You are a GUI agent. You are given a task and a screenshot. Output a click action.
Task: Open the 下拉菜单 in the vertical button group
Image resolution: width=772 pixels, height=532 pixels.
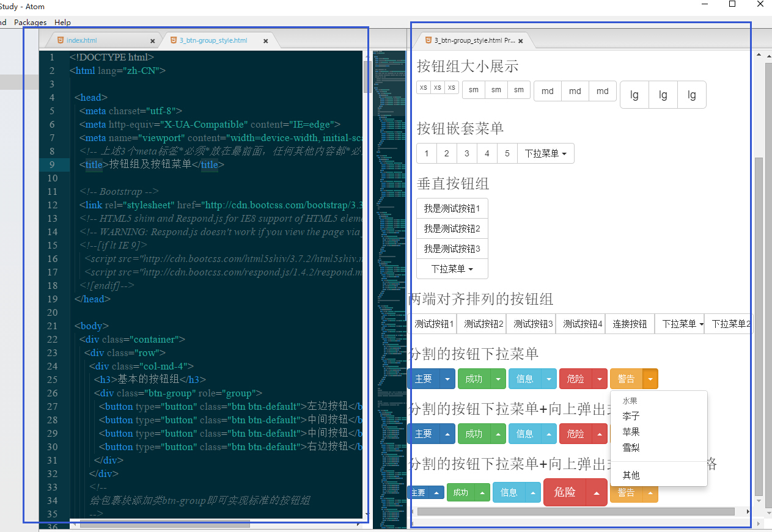[x=452, y=268]
